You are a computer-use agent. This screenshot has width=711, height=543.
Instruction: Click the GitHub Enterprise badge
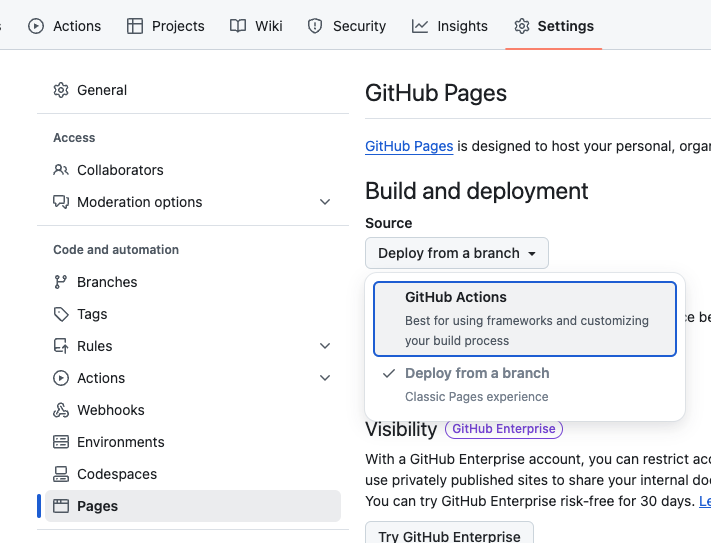pos(504,429)
